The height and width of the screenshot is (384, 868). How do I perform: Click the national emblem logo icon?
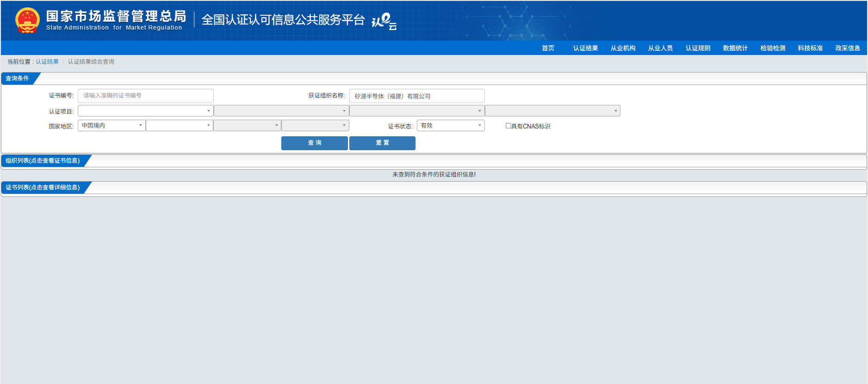[x=27, y=20]
